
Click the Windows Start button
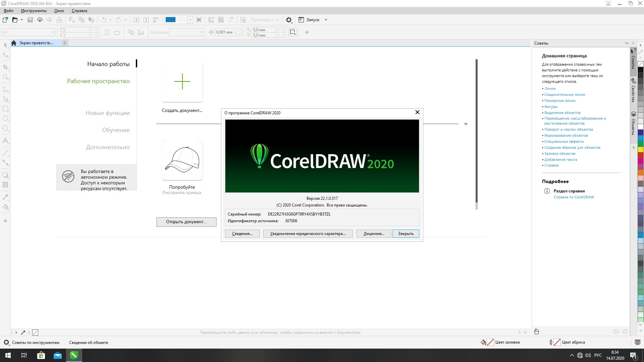pos(8,355)
